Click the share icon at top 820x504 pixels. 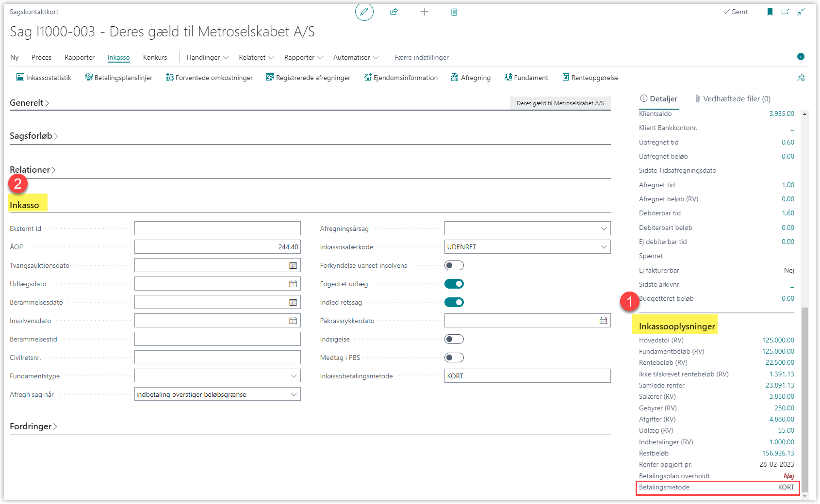pyautogui.click(x=394, y=12)
